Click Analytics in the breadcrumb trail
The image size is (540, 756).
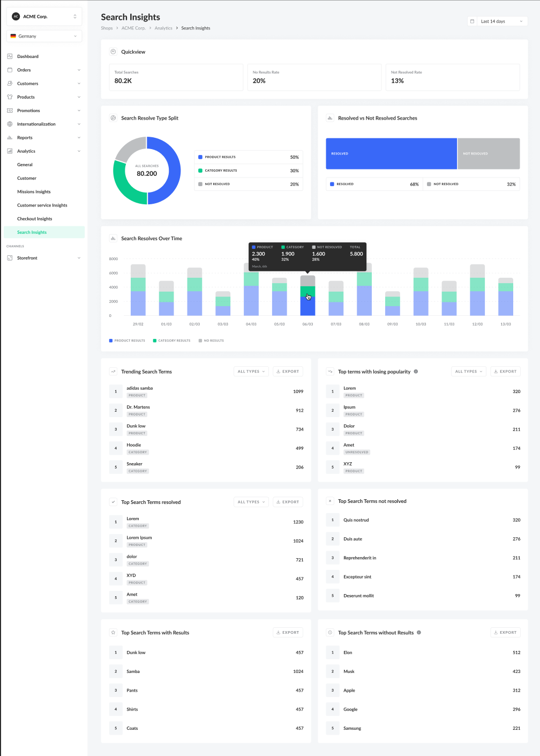pyautogui.click(x=163, y=28)
